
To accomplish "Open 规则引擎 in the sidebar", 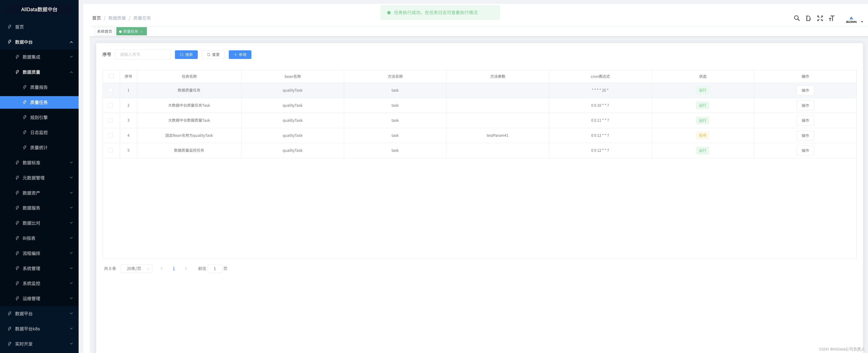I will pos(39,118).
